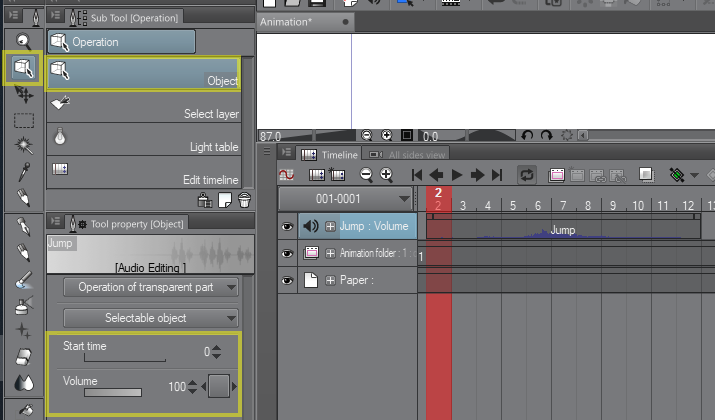The height and width of the screenshot is (420, 715).
Task: Hide the Animation folder track
Action: pyautogui.click(x=287, y=253)
